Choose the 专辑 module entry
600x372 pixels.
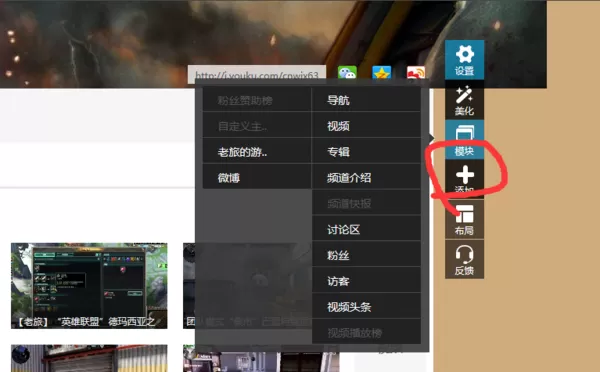[366, 152]
